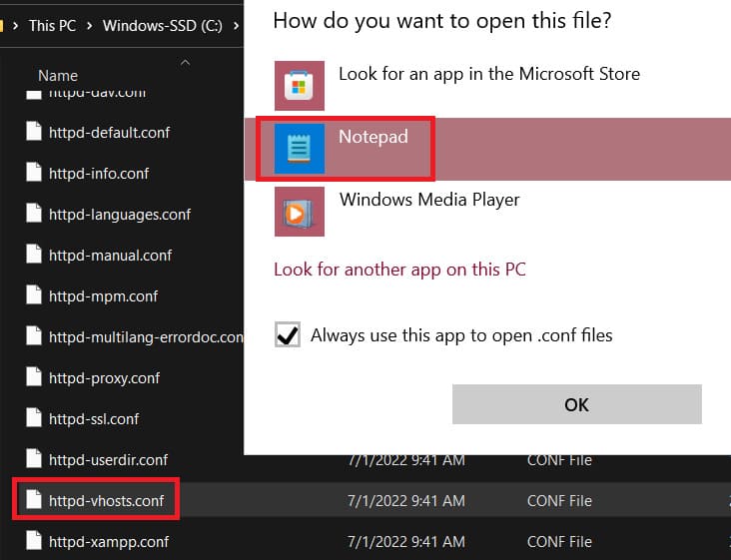Select the Microsoft Store app icon

coord(300,86)
